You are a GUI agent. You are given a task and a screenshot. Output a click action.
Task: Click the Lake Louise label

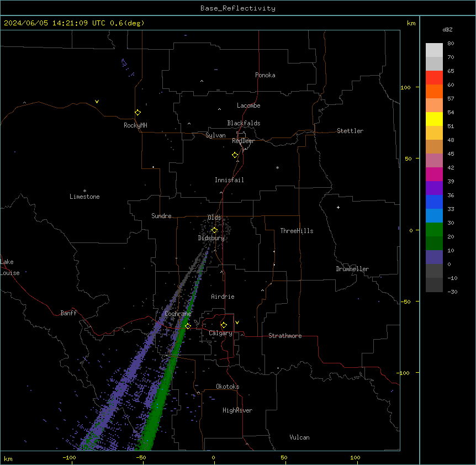pos(10,267)
